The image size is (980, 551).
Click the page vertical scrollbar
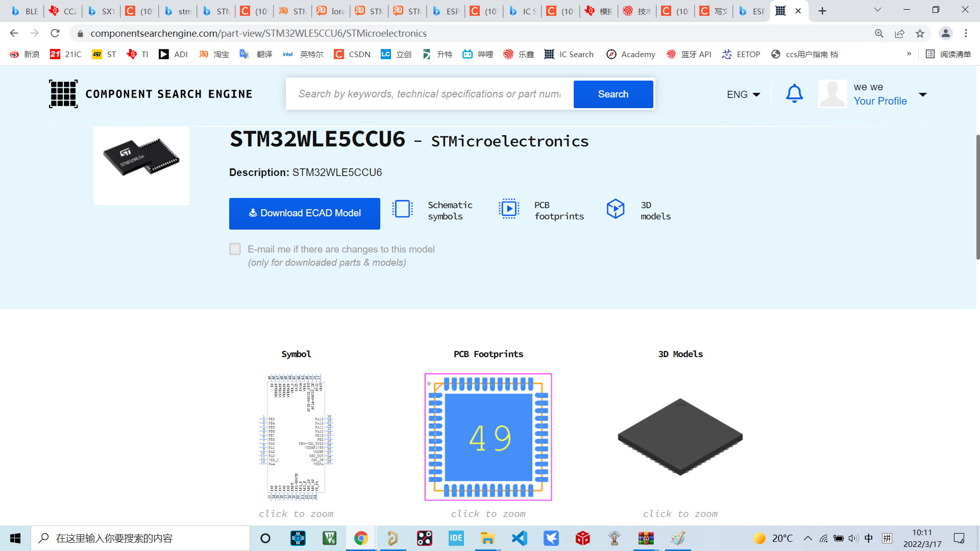[x=977, y=197]
